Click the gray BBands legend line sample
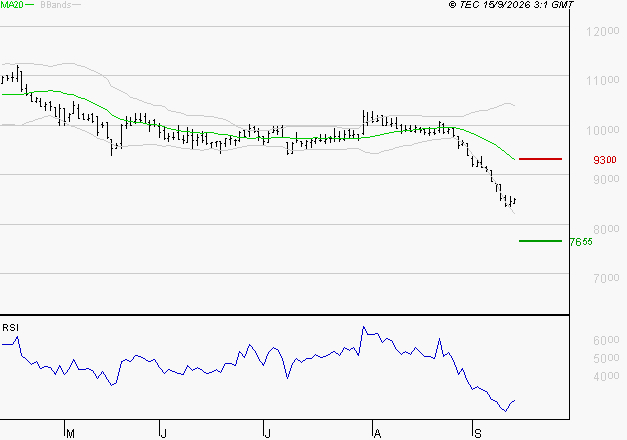The height and width of the screenshot is (440, 627). [x=76, y=5]
